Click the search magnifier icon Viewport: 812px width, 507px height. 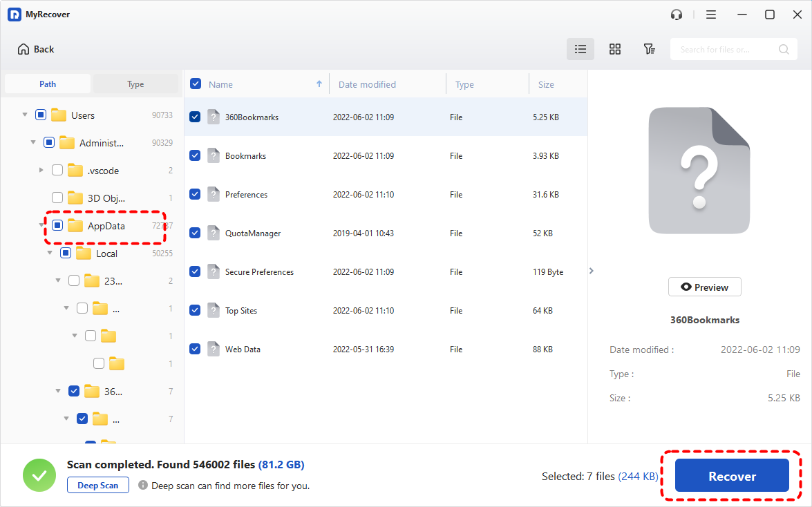coord(784,49)
